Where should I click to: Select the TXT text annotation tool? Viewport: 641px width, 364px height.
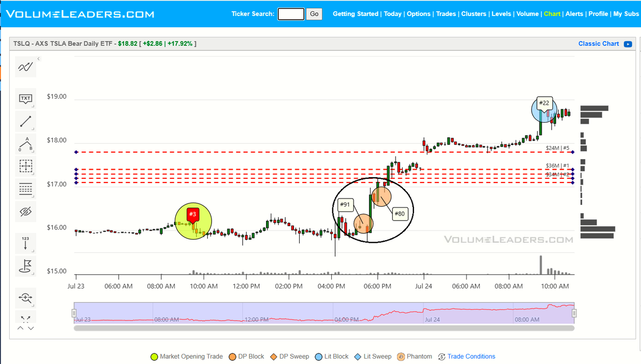click(x=26, y=98)
